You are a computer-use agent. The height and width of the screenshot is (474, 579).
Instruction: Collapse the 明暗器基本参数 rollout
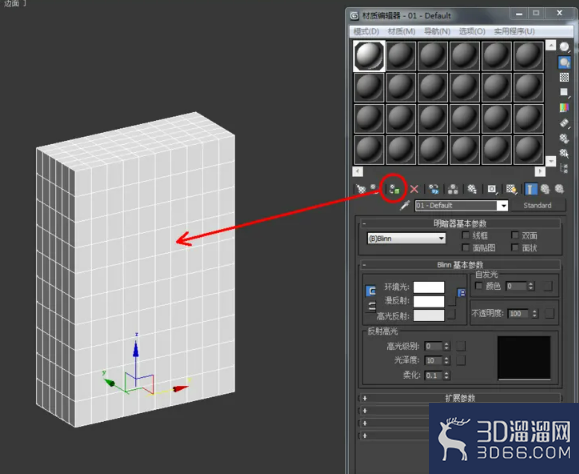[460, 223]
